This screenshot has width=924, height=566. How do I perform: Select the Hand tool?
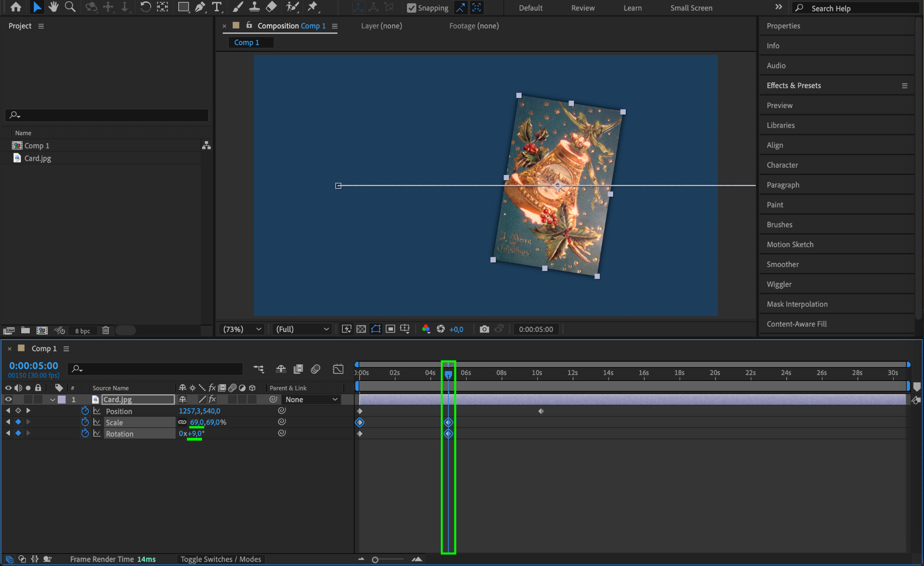(54, 7)
